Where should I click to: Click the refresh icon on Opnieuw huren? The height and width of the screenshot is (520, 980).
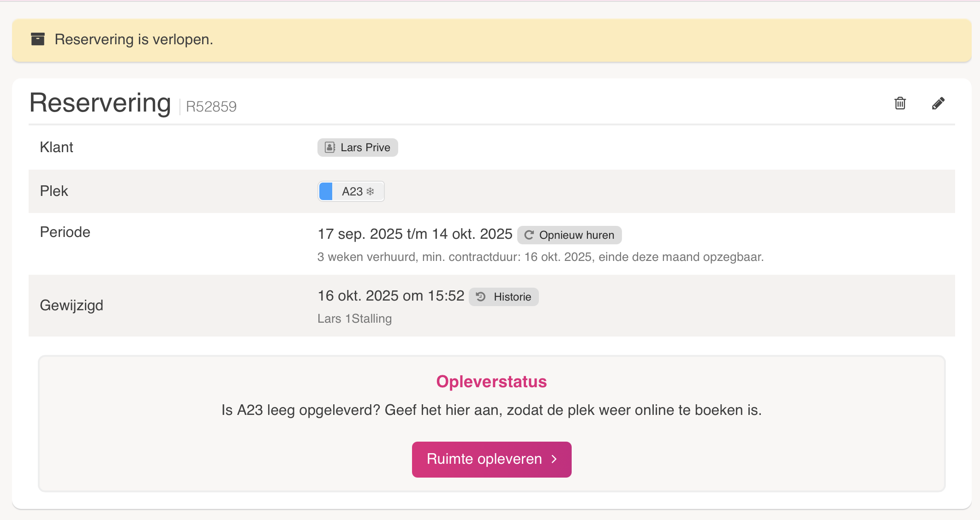529,235
